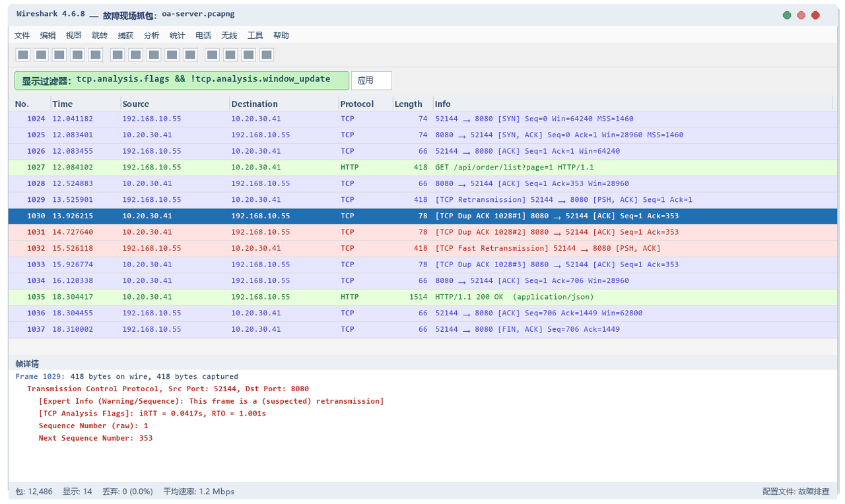Select packet 1028 with Ack=353 Win=28960
Image resolution: width=845 pixels, height=504 pixels.
(x=422, y=183)
